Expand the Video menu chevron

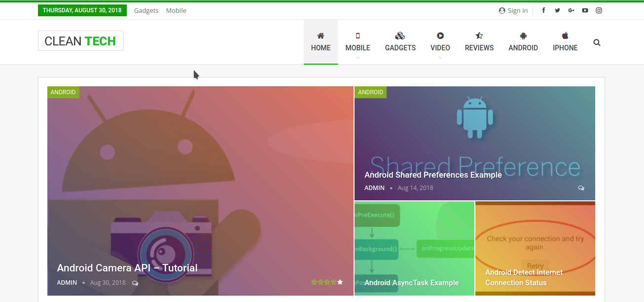(x=440, y=57)
